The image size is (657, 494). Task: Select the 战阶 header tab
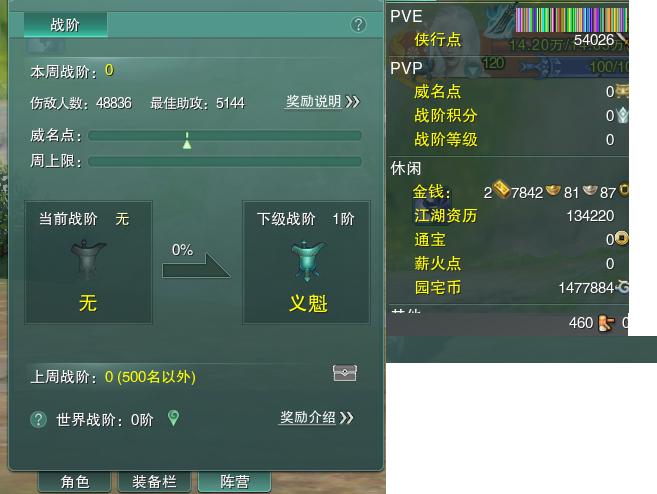[65, 25]
